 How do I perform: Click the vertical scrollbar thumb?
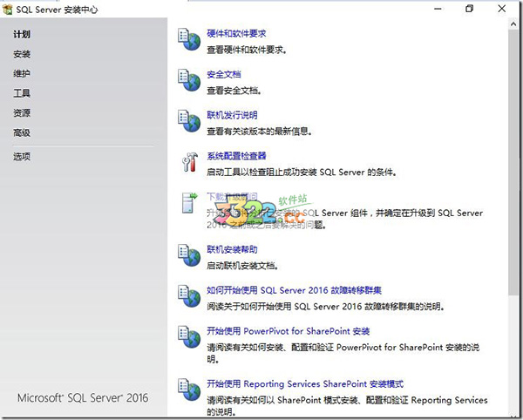pyautogui.click(x=513, y=162)
